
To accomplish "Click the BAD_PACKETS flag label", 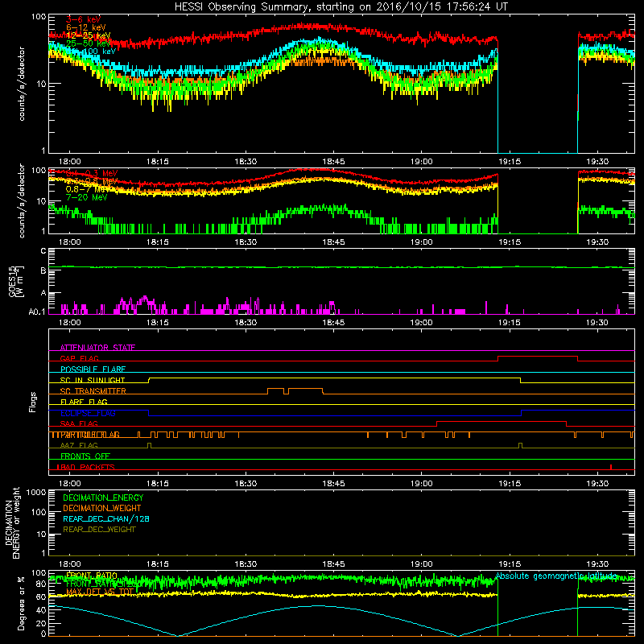I will [86, 467].
